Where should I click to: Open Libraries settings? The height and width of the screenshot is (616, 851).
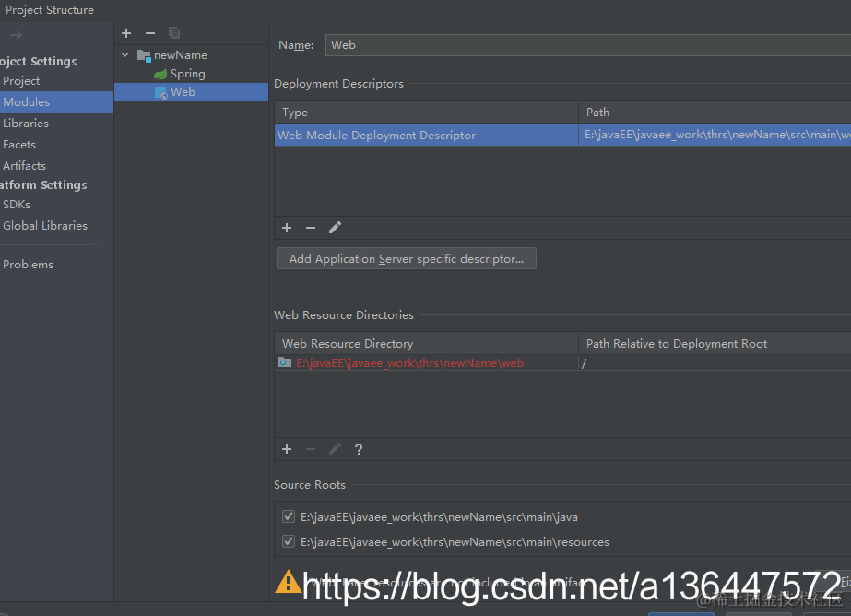point(26,124)
